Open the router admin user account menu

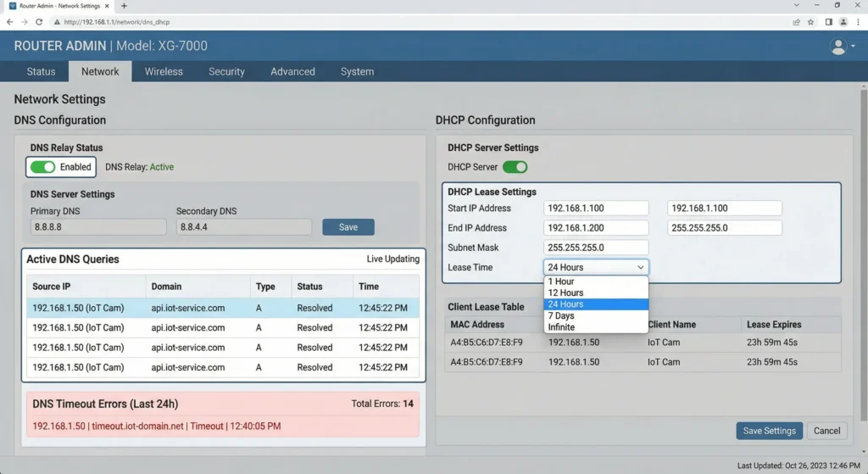(842, 46)
